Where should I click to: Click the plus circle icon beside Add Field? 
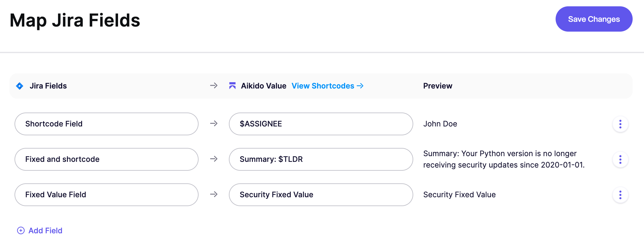(x=21, y=230)
